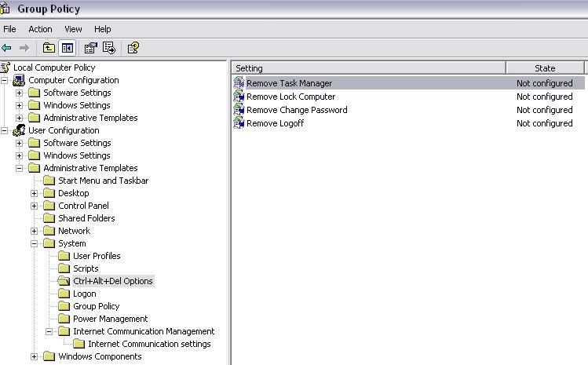This screenshot has width=588, height=365.
Task: Expand Windows Settings under User Configuration
Action: pyautogui.click(x=19, y=155)
